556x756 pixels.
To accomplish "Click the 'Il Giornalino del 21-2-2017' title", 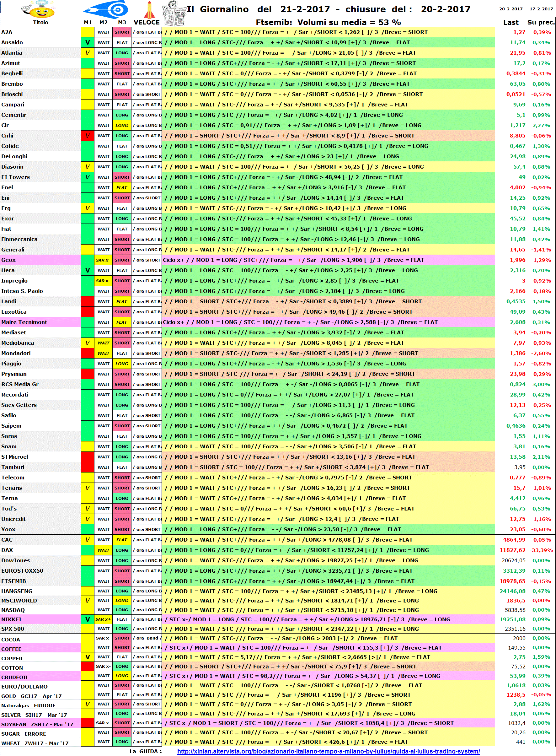I will click(259, 9).
